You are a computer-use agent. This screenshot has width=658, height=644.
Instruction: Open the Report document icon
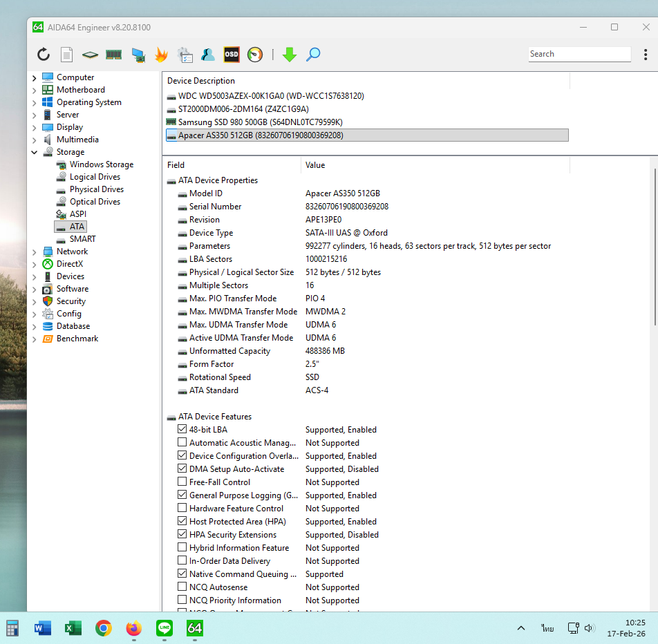pyautogui.click(x=66, y=55)
